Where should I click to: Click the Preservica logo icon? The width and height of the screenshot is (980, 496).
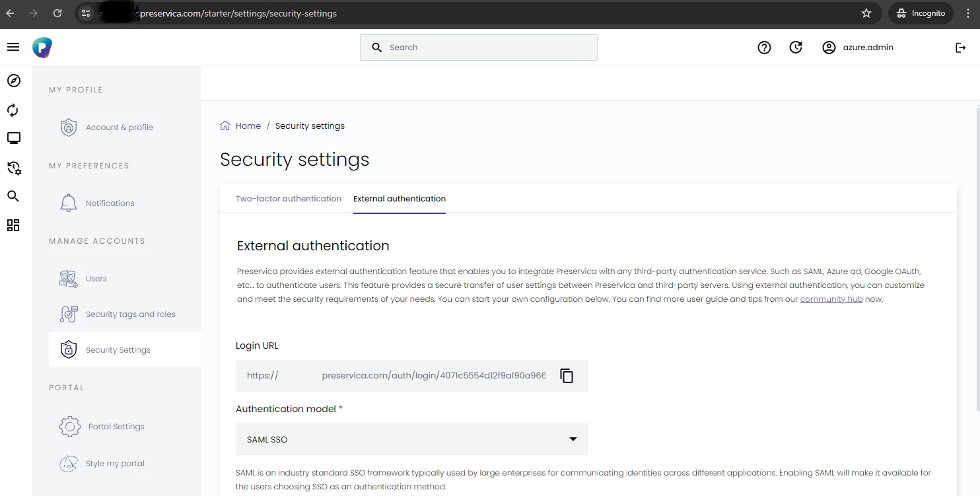pos(42,48)
